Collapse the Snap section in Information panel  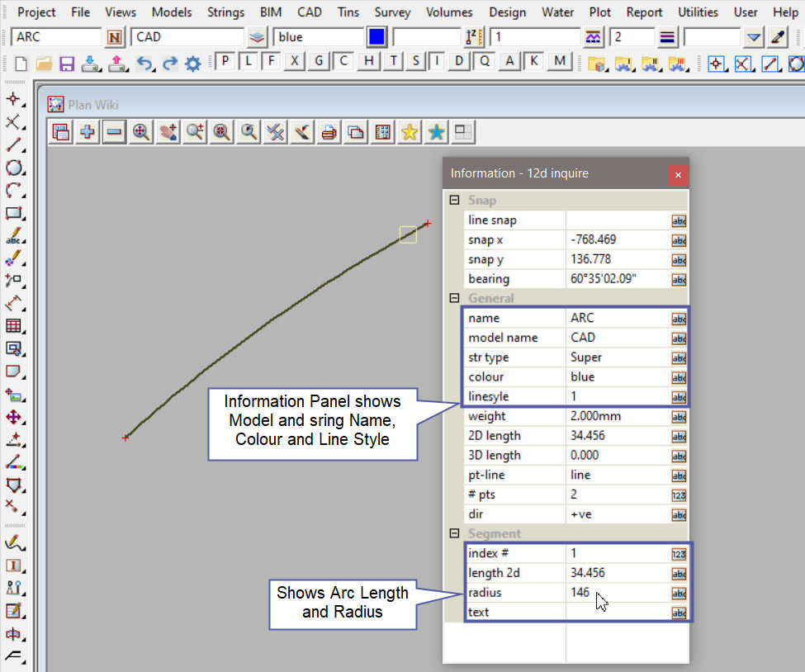tap(454, 201)
